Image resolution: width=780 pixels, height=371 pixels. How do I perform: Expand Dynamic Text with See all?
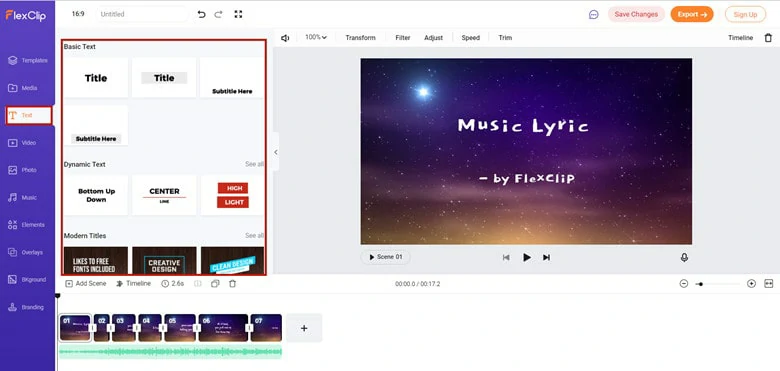point(254,164)
